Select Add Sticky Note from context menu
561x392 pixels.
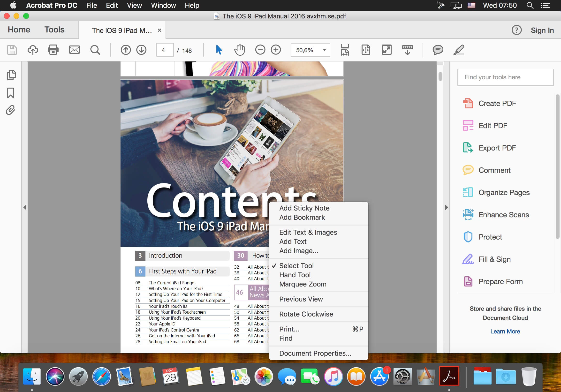(304, 208)
